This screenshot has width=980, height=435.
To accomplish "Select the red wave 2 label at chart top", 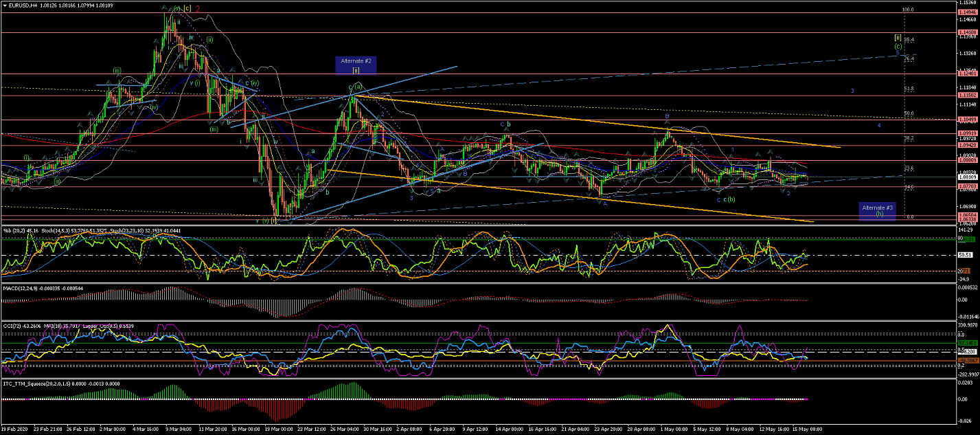I will [x=198, y=9].
